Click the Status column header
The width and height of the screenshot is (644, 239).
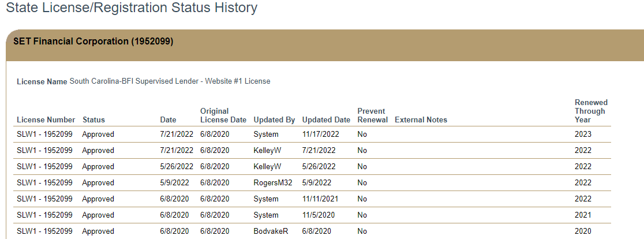(x=93, y=120)
